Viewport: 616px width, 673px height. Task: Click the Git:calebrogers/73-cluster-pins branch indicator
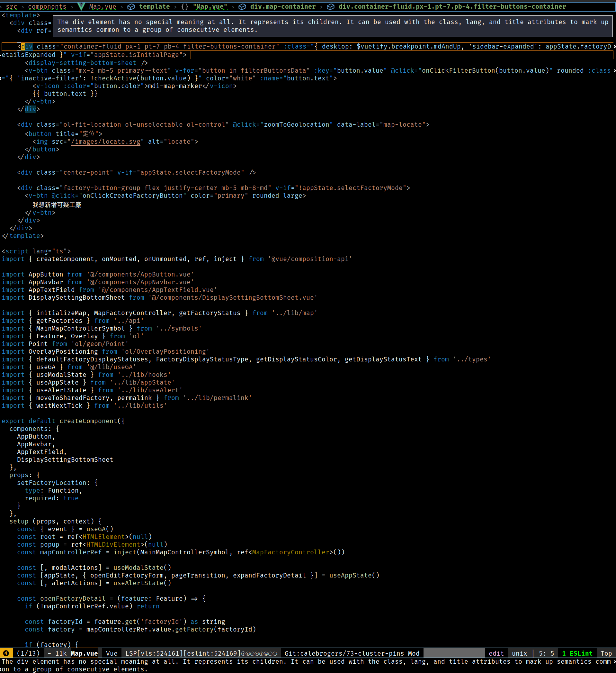344,653
